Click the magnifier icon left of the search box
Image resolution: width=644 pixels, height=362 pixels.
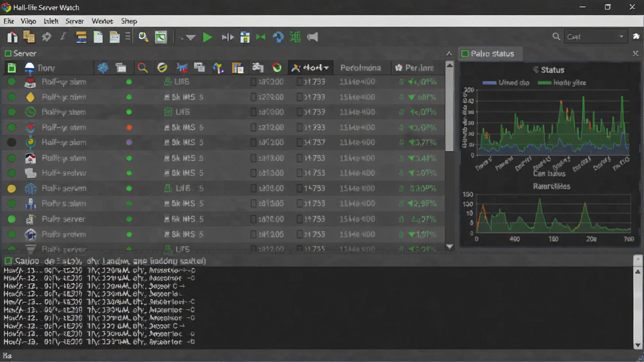556,36
